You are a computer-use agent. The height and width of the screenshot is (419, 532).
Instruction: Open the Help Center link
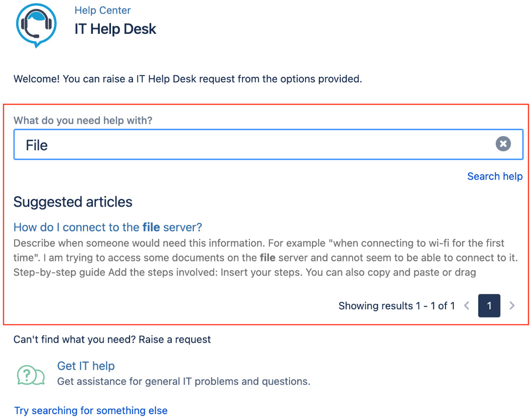click(103, 10)
